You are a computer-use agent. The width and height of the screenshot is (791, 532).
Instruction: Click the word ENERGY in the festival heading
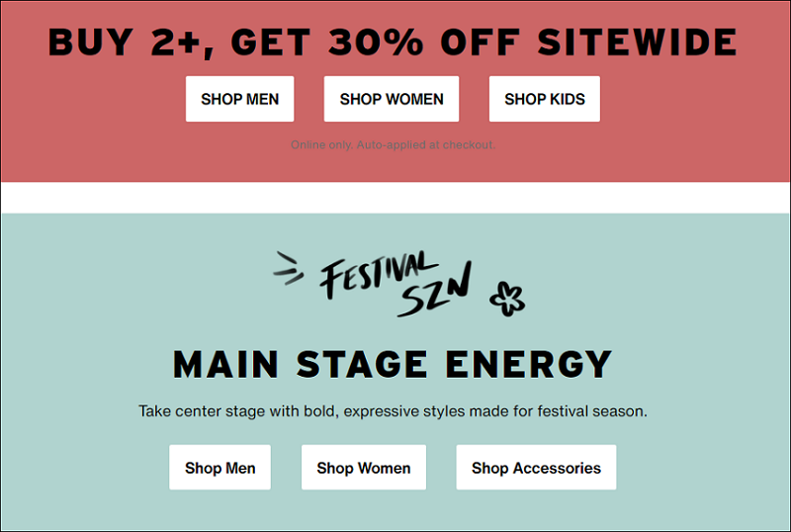[x=529, y=364]
